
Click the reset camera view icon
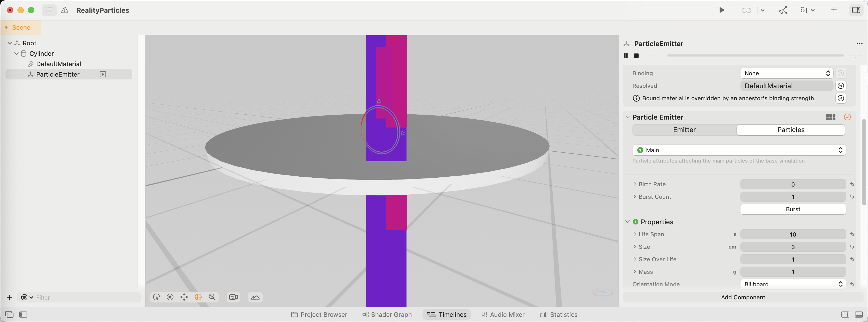233,297
